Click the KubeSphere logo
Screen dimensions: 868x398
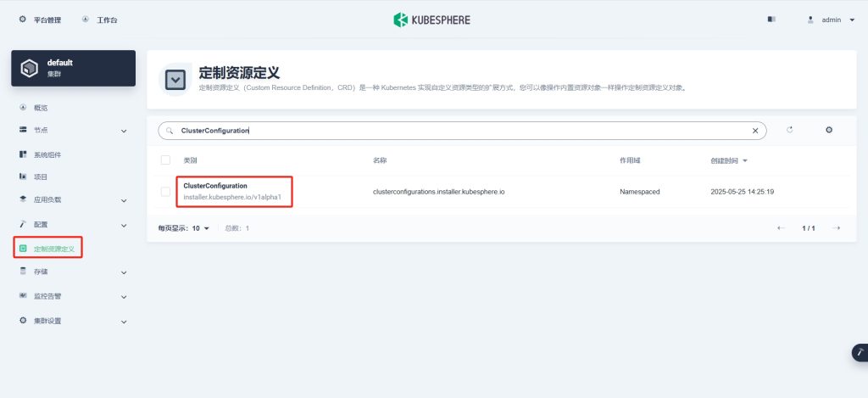(431, 20)
